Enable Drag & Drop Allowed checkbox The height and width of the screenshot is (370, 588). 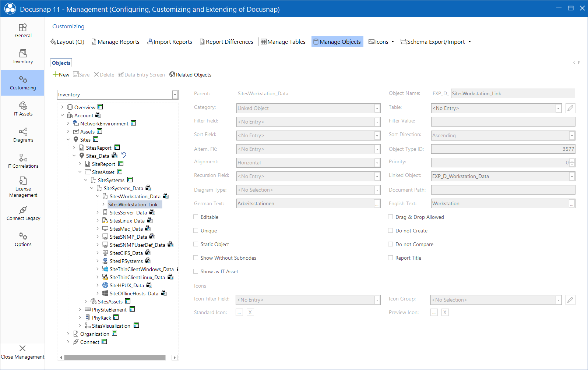[391, 217]
